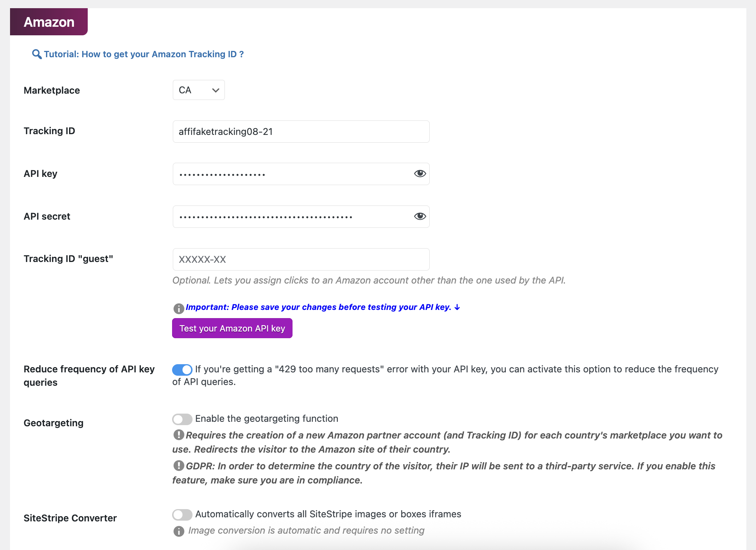This screenshot has height=550, width=756.
Task: Click the "Important: Please save your changes" notice
Action: (323, 307)
